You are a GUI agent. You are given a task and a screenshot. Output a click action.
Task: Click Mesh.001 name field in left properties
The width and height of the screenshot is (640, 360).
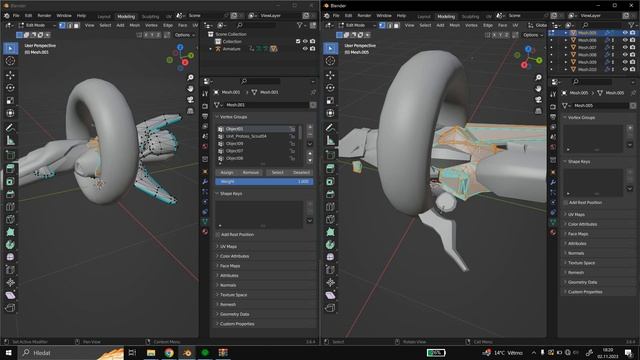pyautogui.click(x=265, y=105)
